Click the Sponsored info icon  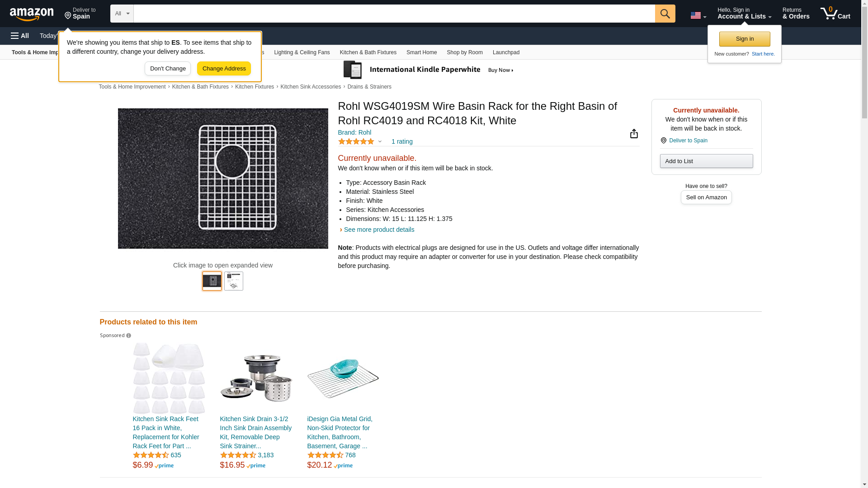coord(129,336)
